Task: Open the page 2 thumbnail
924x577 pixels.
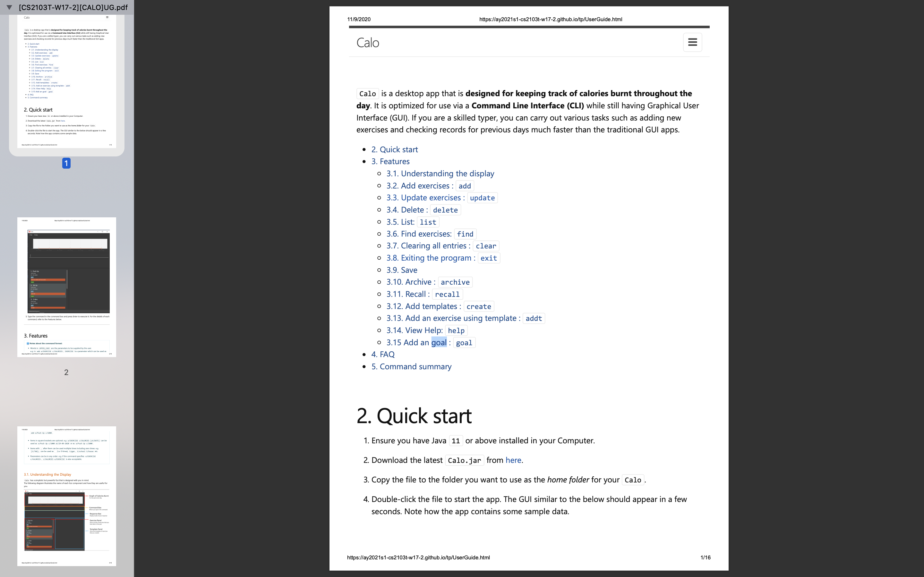Action: click(x=66, y=287)
